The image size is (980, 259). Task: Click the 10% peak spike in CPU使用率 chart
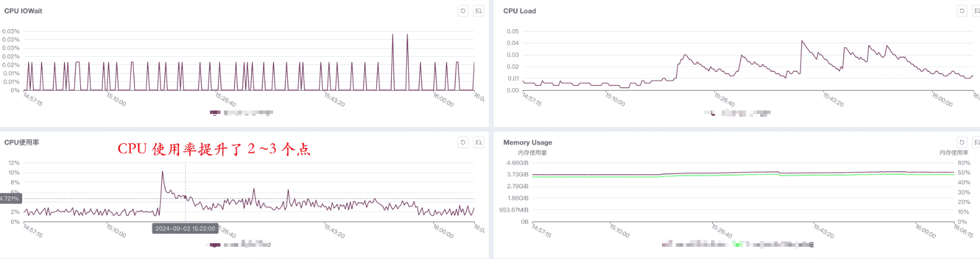[163, 172]
